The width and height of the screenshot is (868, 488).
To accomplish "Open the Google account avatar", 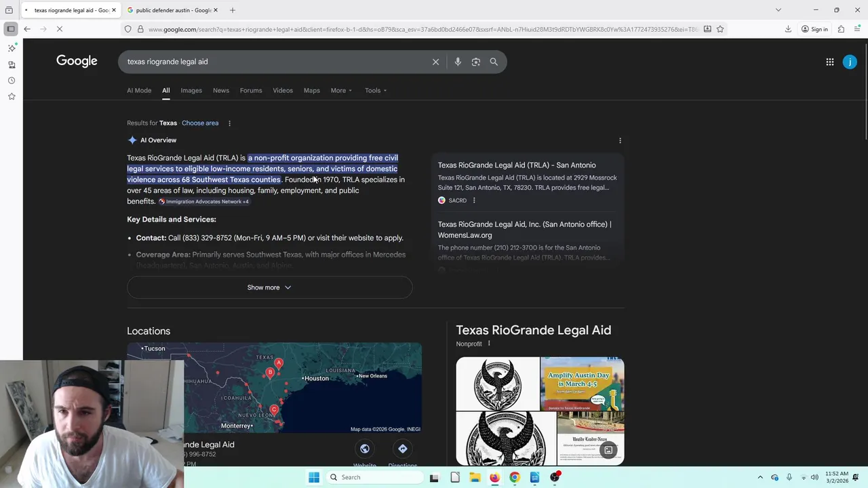I will pyautogui.click(x=850, y=62).
